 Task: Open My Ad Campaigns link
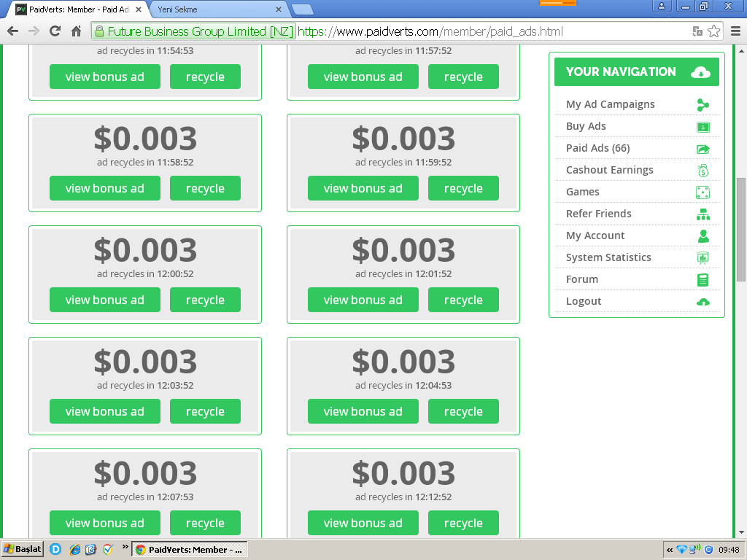click(611, 104)
